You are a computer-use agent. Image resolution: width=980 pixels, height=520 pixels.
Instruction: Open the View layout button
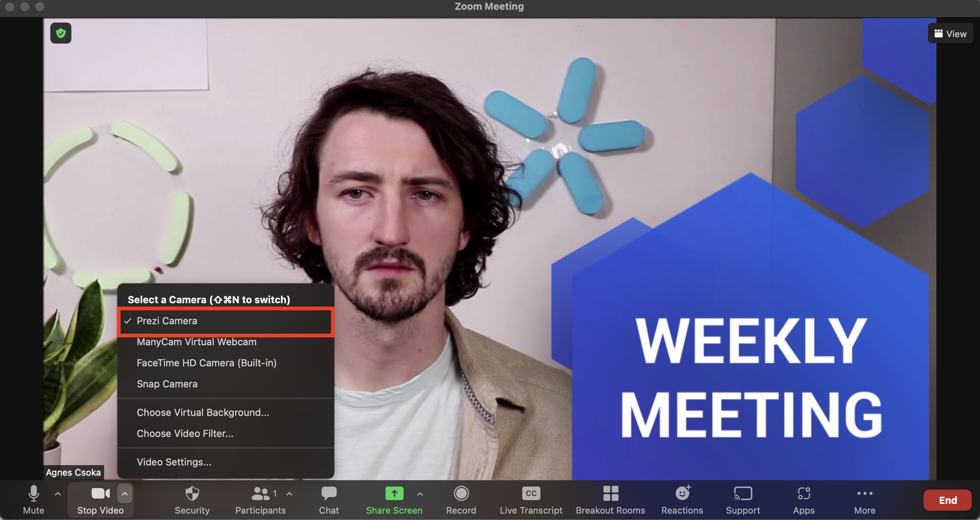click(x=950, y=33)
